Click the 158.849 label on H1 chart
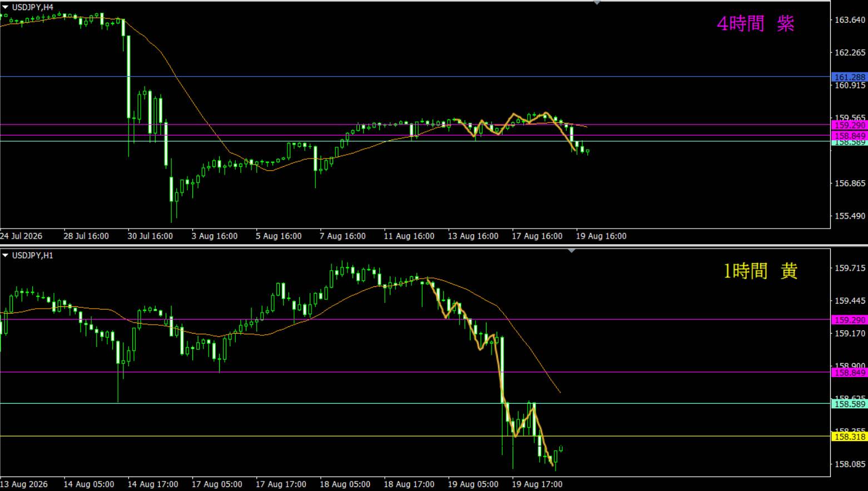This screenshot has height=491, width=868. coord(850,373)
